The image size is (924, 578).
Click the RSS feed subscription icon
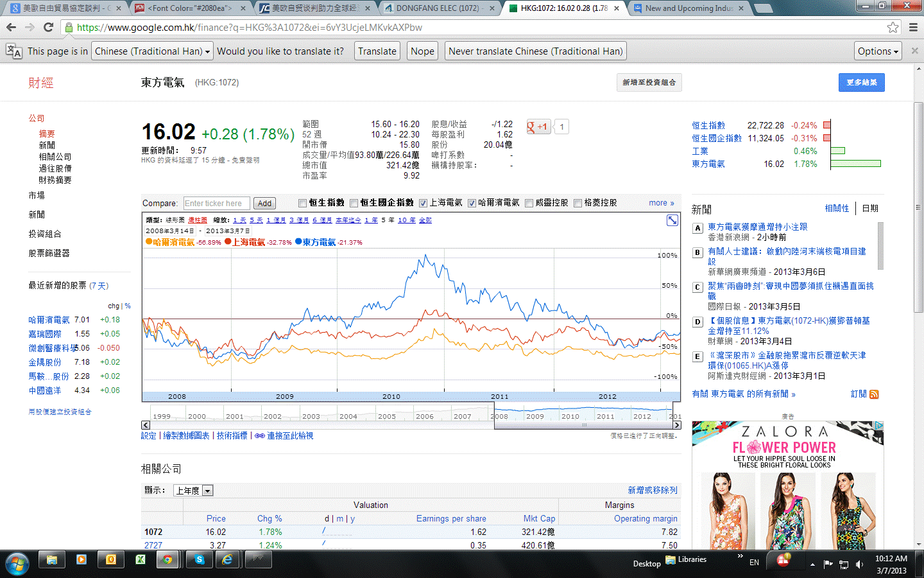coord(874,394)
